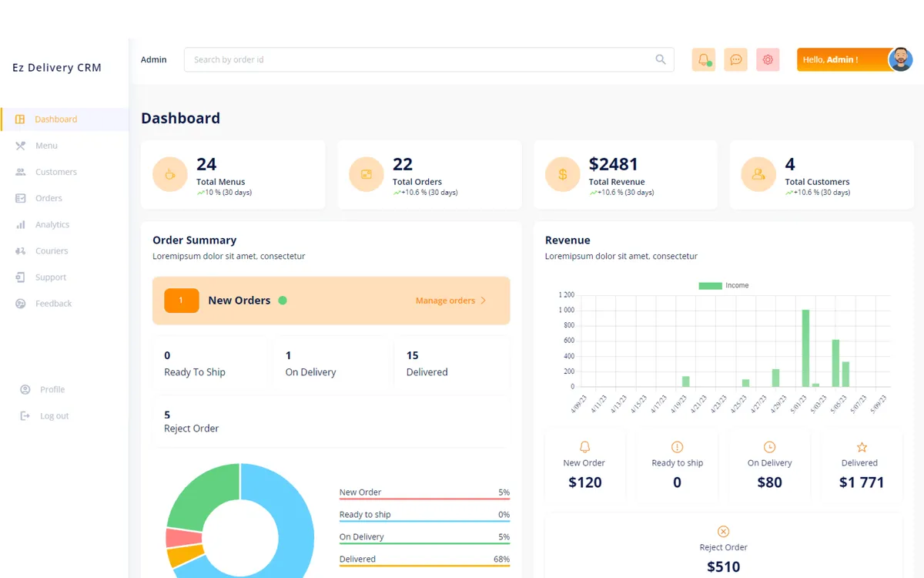Screen dimensions: 924x578
Task: Click the "On Delivery" 5% legend row
Action: [x=424, y=538]
